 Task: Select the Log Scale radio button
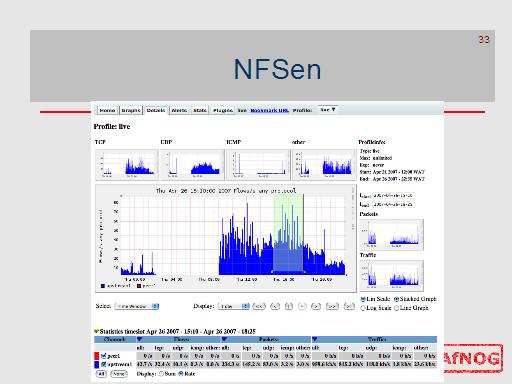point(363,308)
